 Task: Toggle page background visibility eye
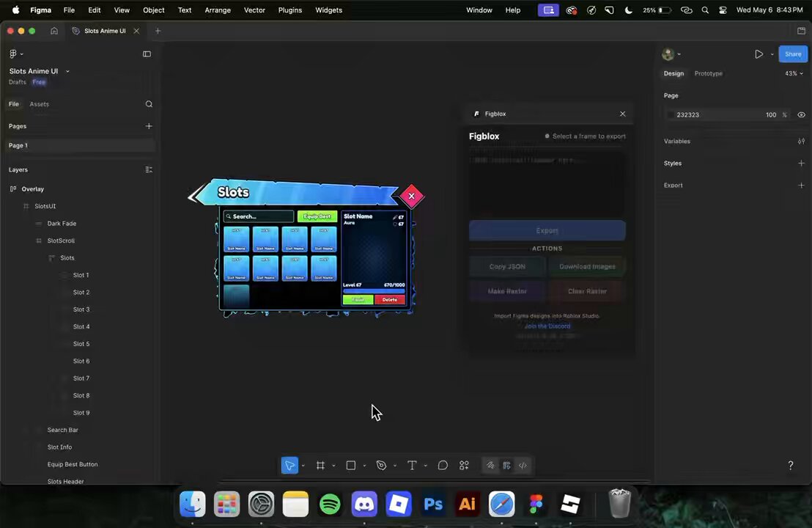pyautogui.click(x=801, y=115)
